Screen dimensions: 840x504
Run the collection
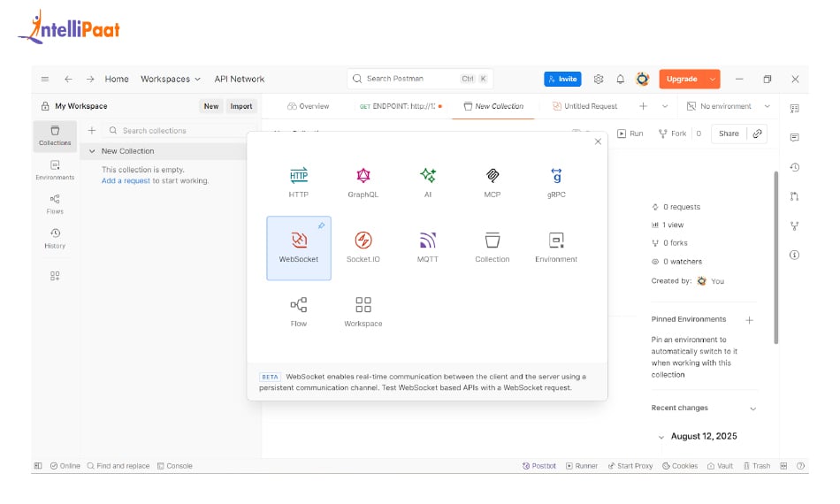[x=630, y=134]
